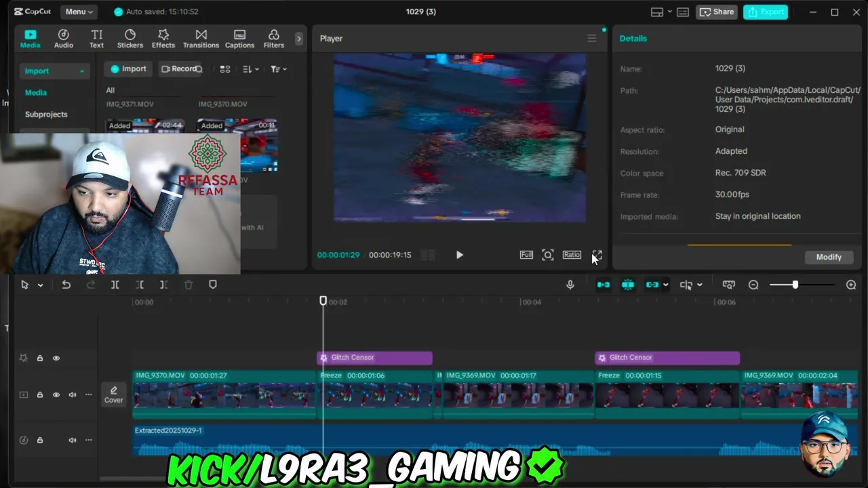This screenshot has height=488, width=868.
Task: Select the pointer Select tool
Action: click(x=24, y=285)
